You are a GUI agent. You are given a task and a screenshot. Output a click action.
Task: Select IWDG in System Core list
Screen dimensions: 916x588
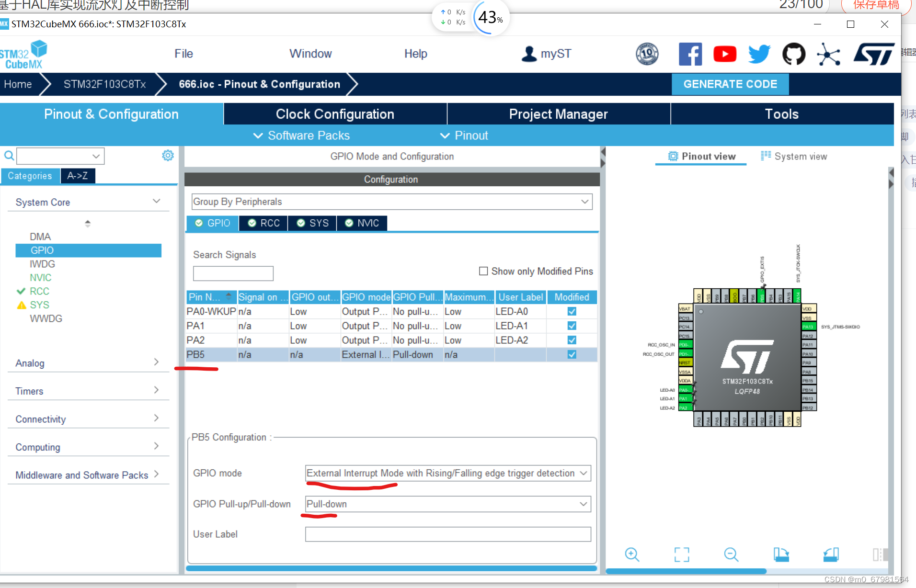42,264
